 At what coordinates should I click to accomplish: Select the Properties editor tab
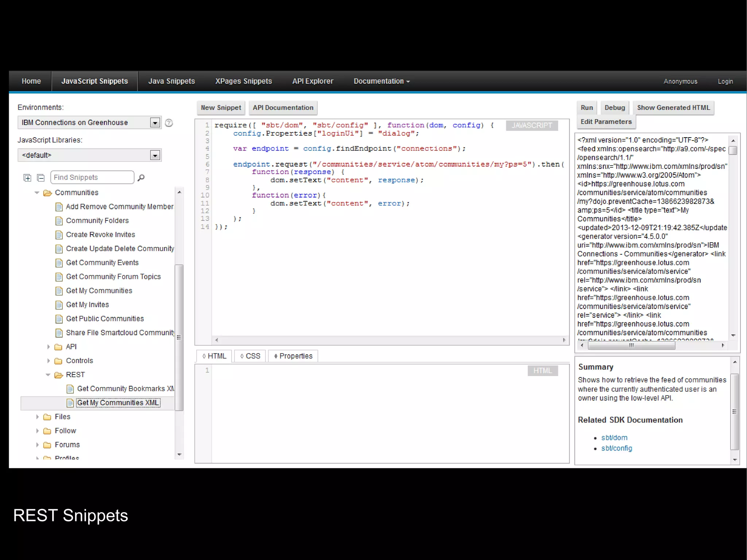(293, 356)
